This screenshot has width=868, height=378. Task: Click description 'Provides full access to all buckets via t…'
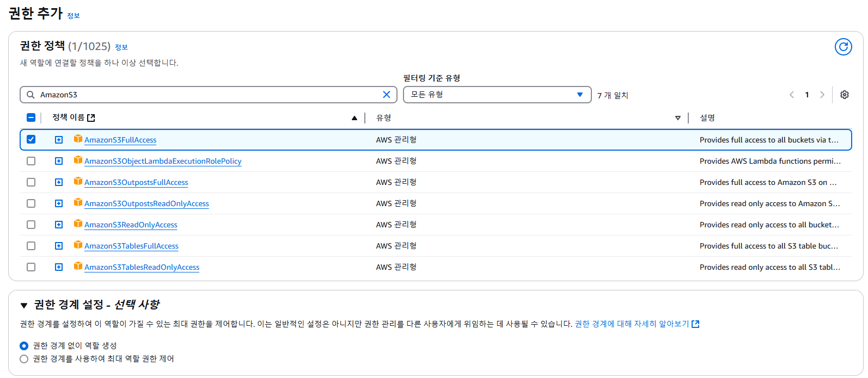[769, 140]
